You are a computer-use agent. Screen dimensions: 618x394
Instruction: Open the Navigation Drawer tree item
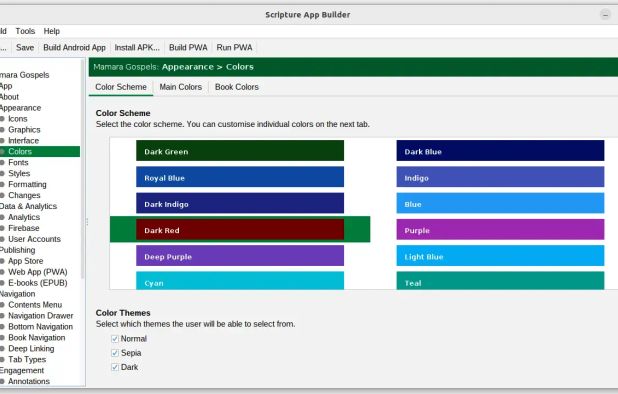point(41,316)
